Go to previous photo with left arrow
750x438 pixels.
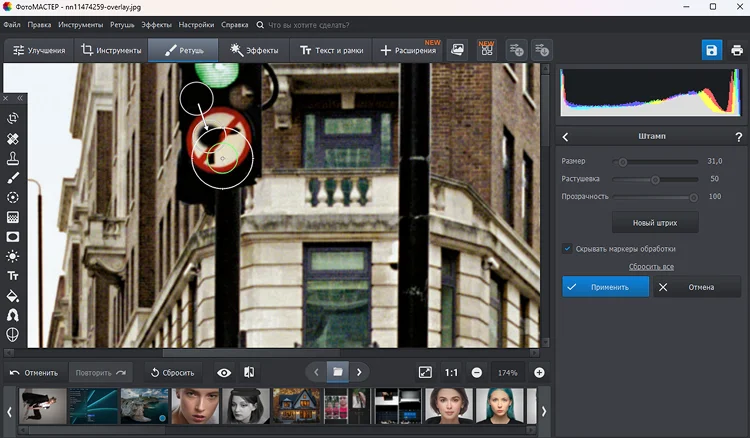[x=316, y=372]
